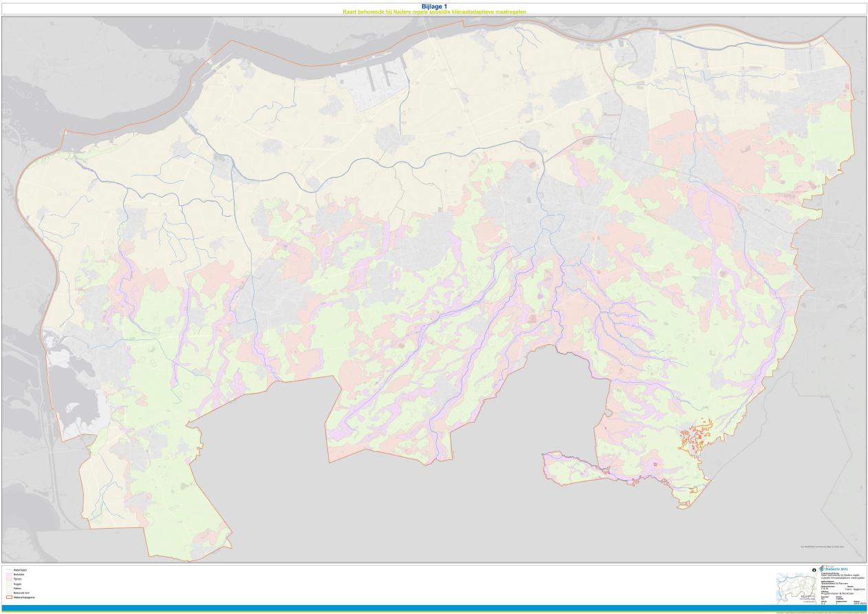Click the round symbol left of the logo

814,570
